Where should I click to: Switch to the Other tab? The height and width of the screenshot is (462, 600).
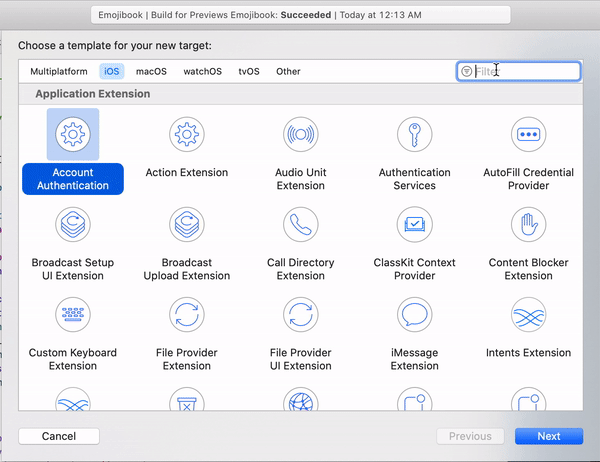(288, 72)
